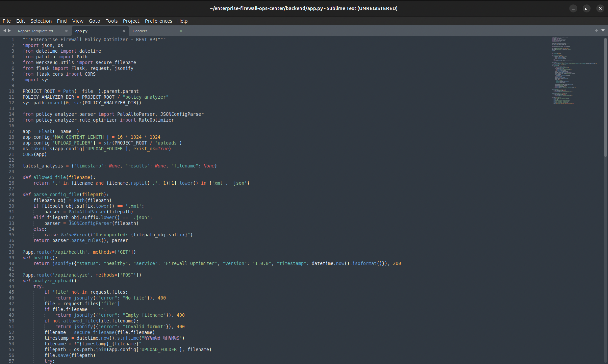Click the vertical scrollbar thumb
This screenshot has height=364, width=608.
pos(605,97)
